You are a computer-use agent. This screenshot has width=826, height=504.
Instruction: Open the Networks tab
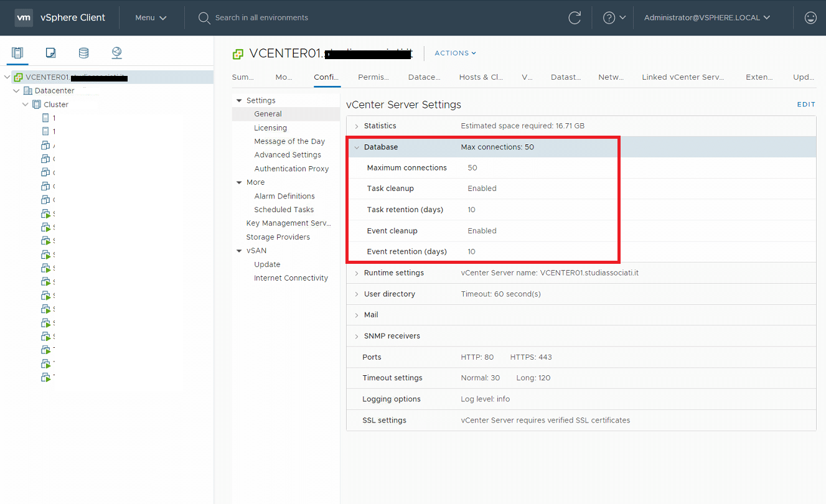click(611, 77)
